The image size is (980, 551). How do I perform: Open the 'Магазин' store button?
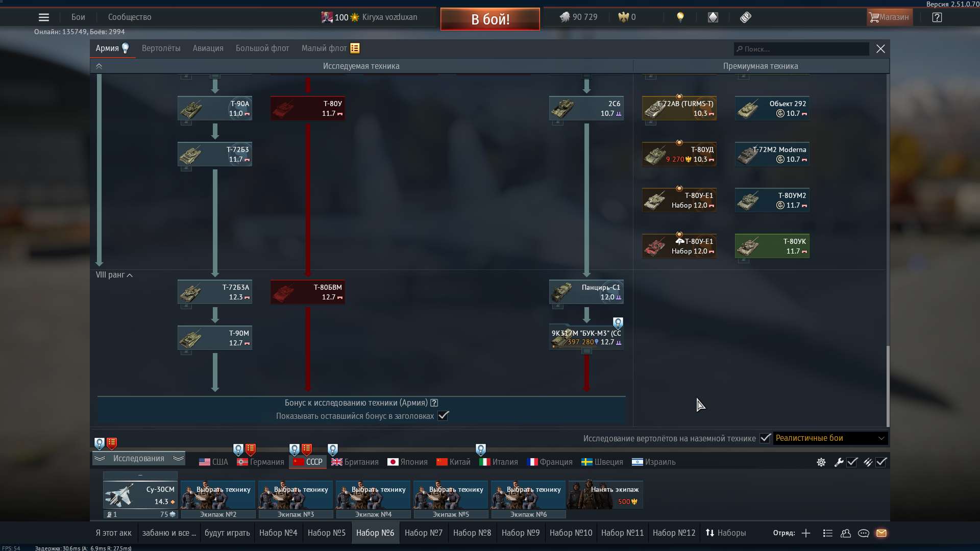coord(889,17)
